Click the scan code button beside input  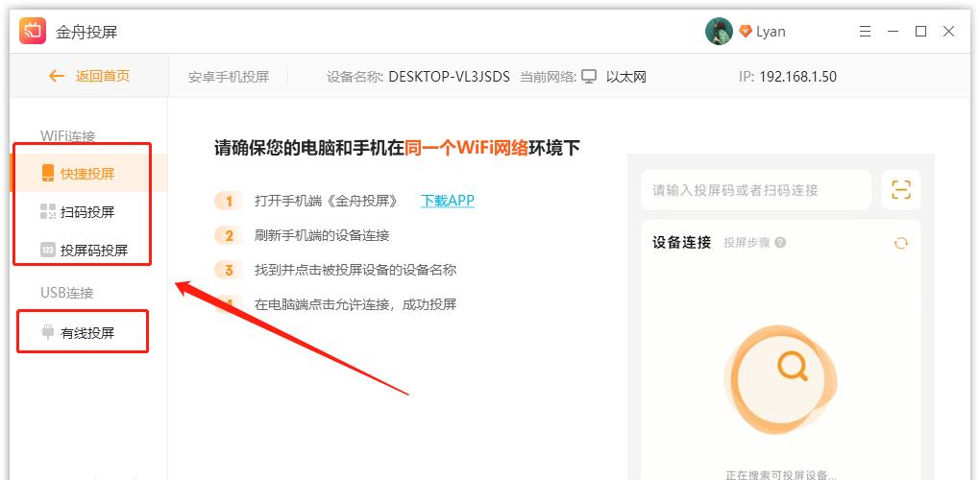pos(900,190)
